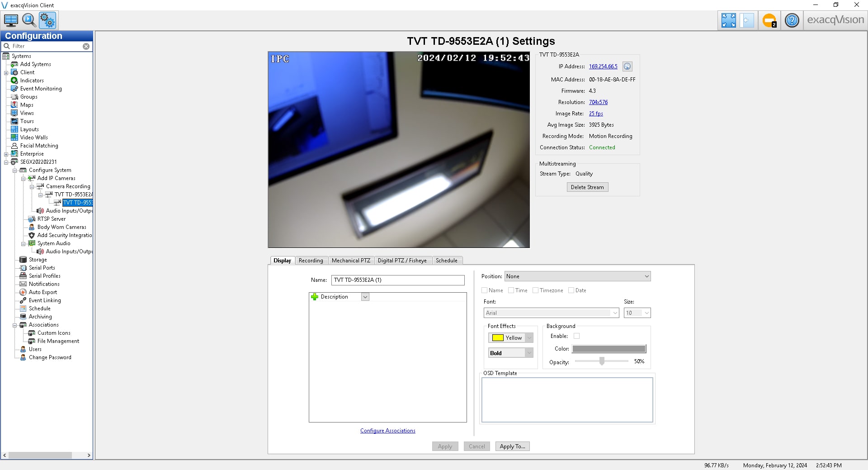Switch to the Recording tab
This screenshot has width=868, height=470.
tap(311, 261)
